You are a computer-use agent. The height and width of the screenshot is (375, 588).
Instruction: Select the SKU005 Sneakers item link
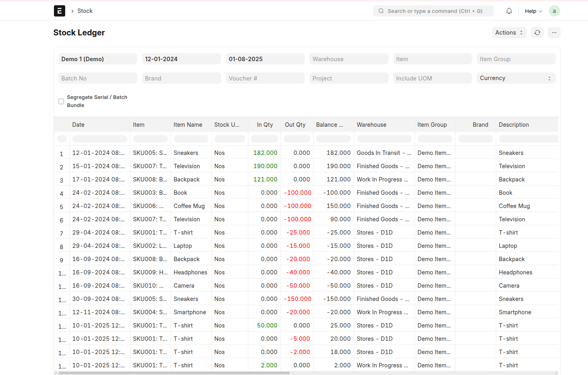click(x=150, y=152)
